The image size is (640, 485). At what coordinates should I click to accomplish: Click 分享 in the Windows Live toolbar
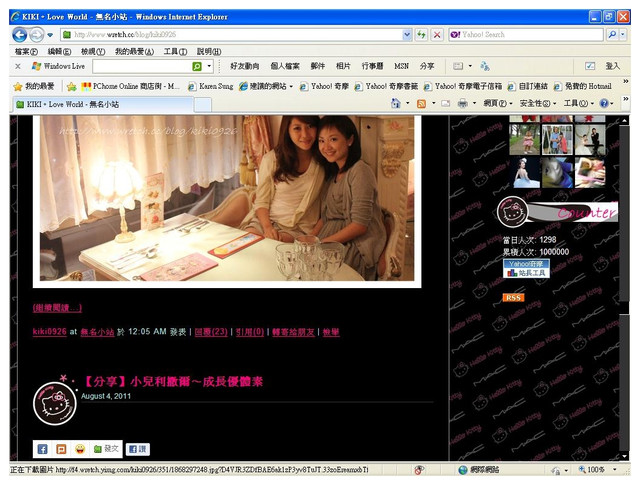point(427,66)
